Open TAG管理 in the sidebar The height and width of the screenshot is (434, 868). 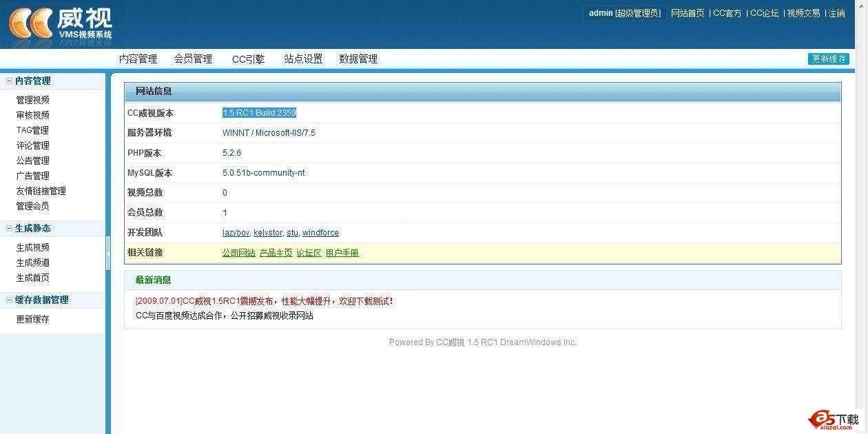pyautogui.click(x=32, y=130)
